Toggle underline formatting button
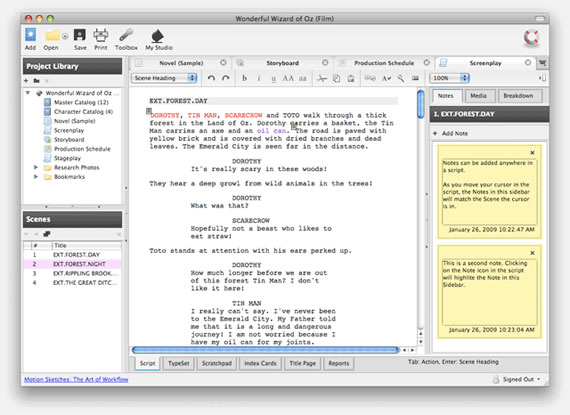Viewport: 570px width, 415px height. [273, 78]
